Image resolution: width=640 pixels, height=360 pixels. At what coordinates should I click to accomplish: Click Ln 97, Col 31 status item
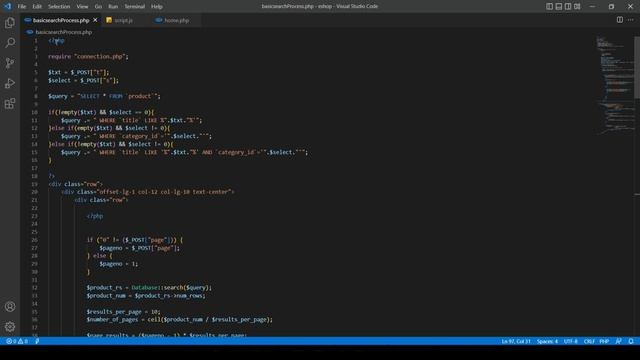click(516, 341)
